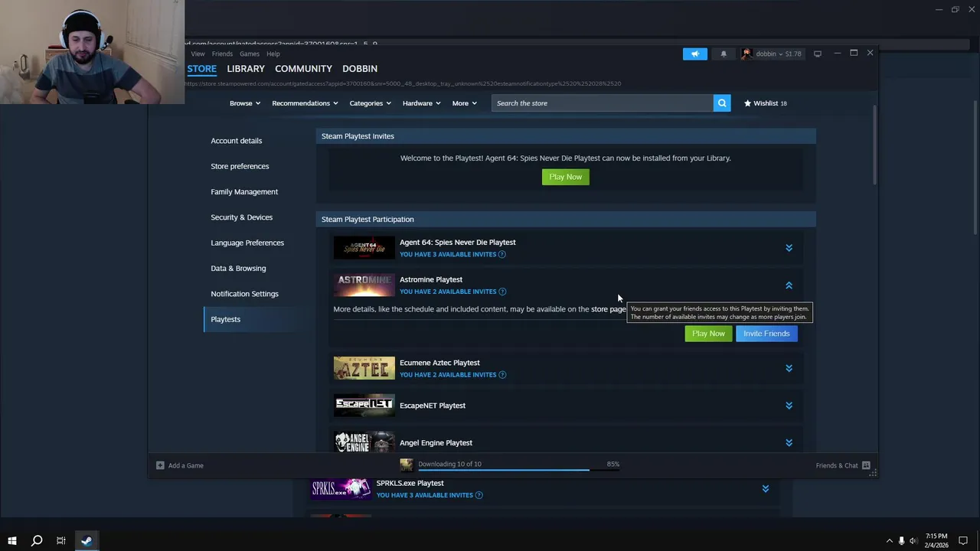Open the Friends & Chat icon
The height and width of the screenshot is (551, 980).
[866, 465]
